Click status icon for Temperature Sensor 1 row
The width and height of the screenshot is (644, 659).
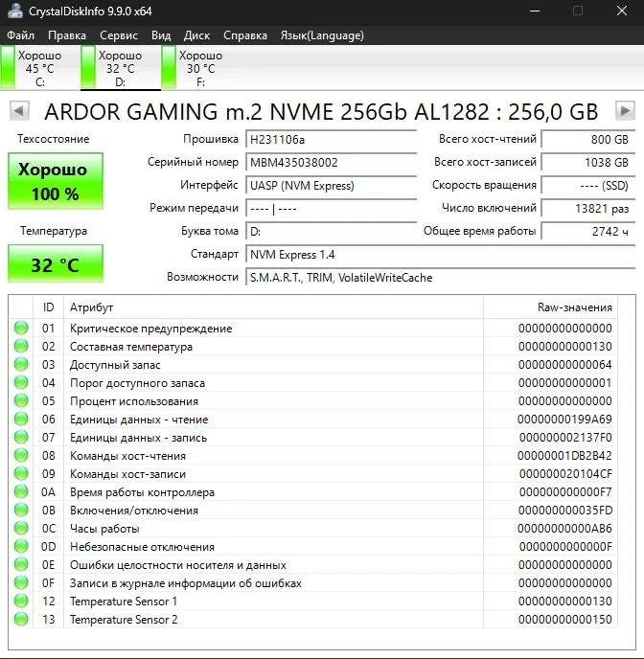(x=21, y=601)
